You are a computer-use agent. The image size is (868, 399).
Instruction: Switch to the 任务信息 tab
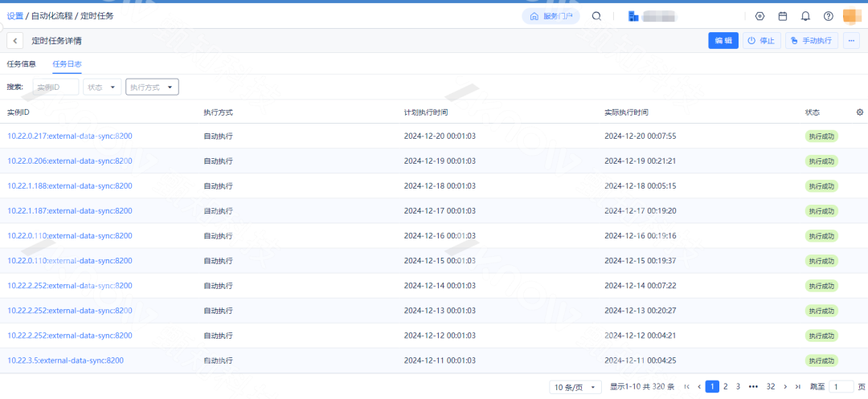click(22, 64)
